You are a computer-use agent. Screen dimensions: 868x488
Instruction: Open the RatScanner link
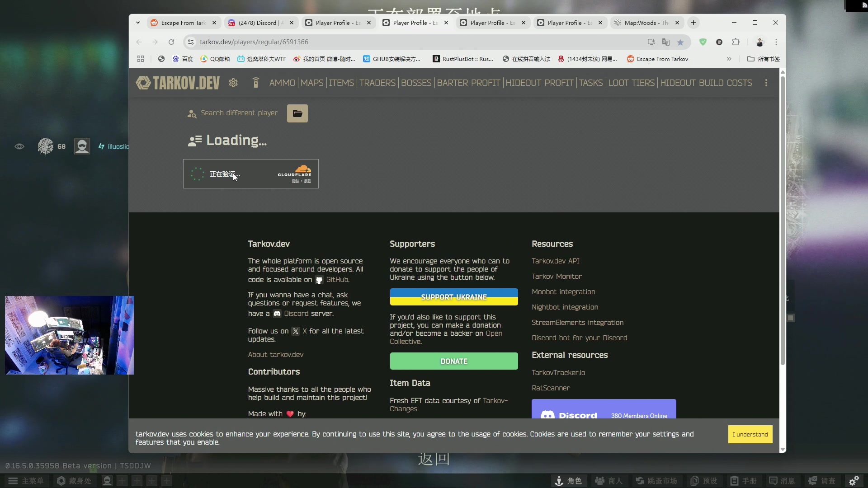[551, 388]
